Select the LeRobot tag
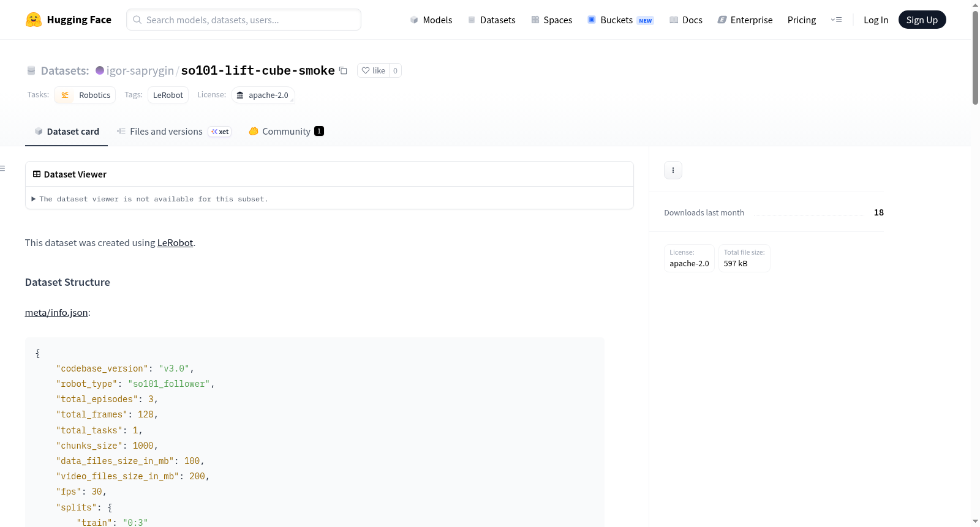This screenshot has width=980, height=527. [168, 95]
